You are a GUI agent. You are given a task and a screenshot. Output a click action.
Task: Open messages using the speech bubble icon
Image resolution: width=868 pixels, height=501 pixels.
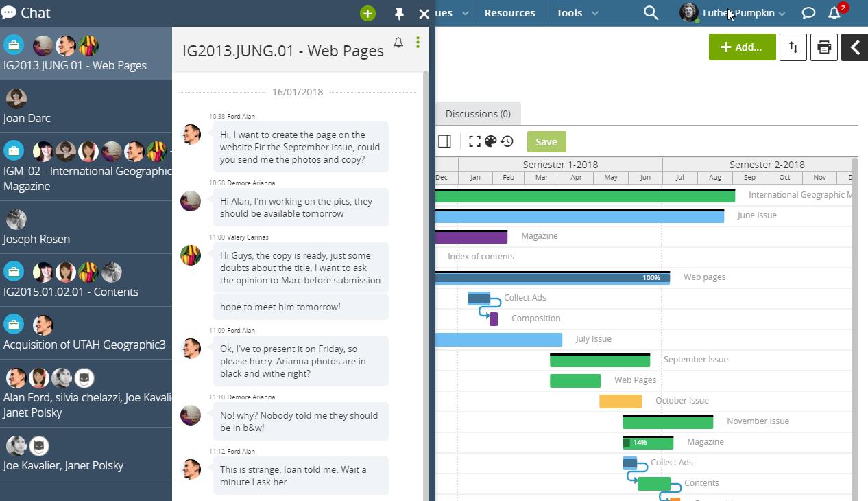(x=808, y=12)
